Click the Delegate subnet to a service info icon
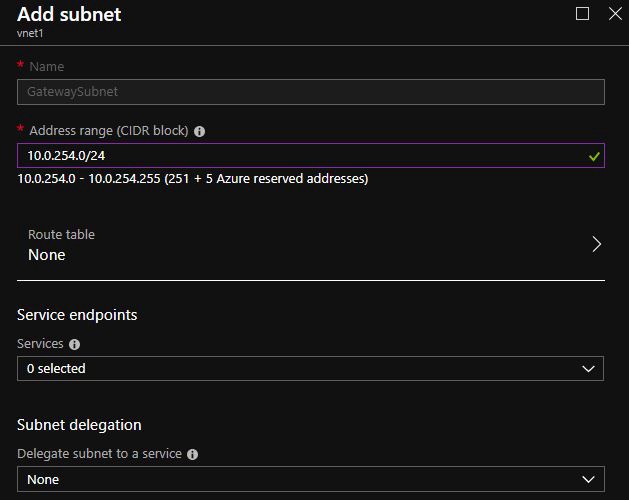Screen dimensions: 629x500 tap(193, 454)
